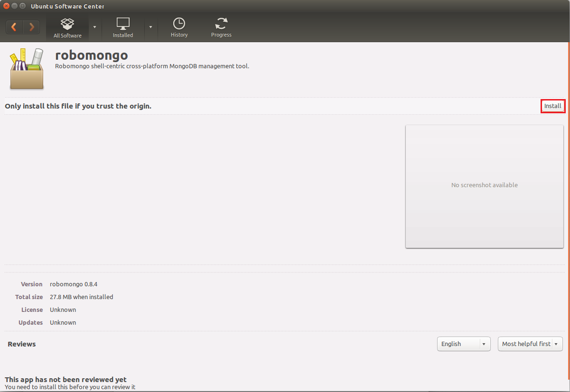570x392 pixels.
Task: Expand the All Software dropdown arrow
Action: click(94, 27)
